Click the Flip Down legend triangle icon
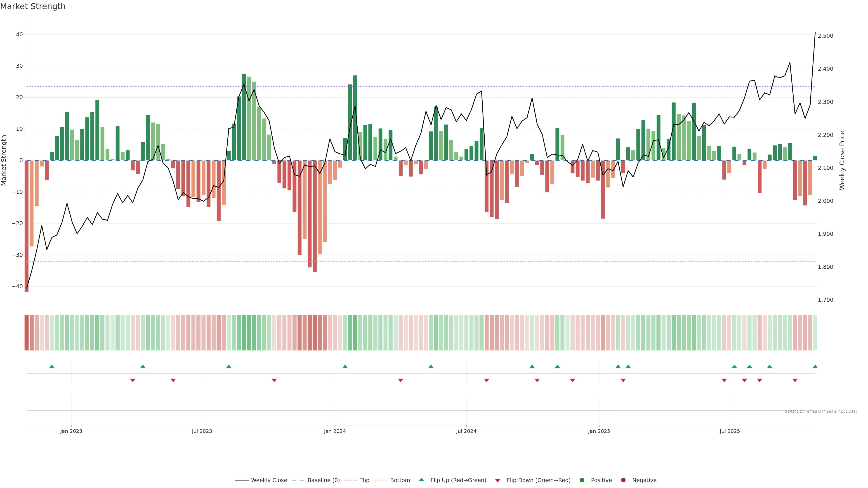Image resolution: width=868 pixels, height=488 pixels. [498, 480]
